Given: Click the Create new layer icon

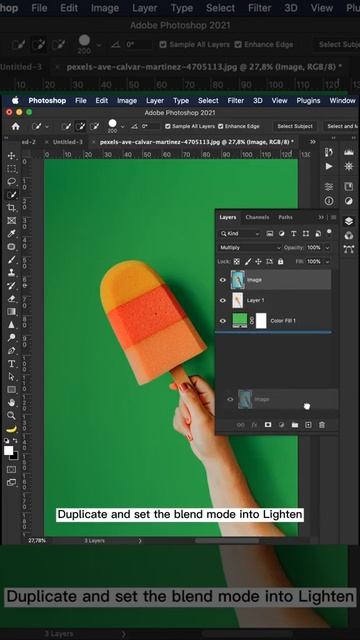Looking at the screenshot, I should click(308, 425).
